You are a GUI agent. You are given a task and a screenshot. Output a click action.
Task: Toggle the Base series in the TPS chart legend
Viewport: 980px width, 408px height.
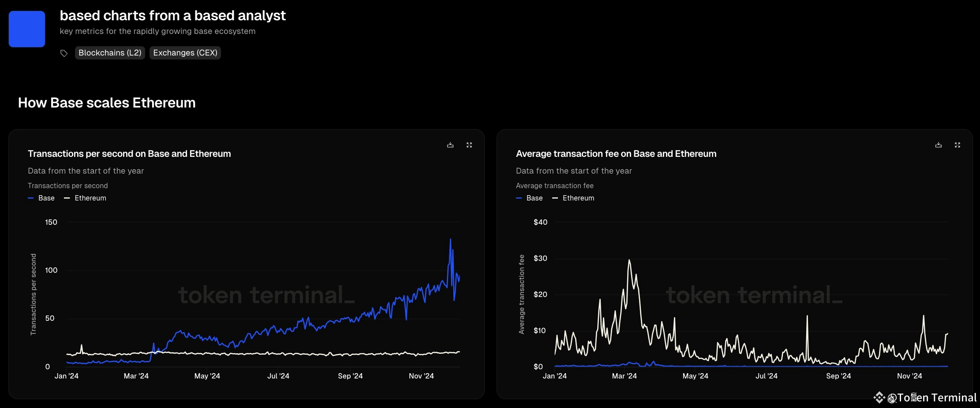pos(45,198)
